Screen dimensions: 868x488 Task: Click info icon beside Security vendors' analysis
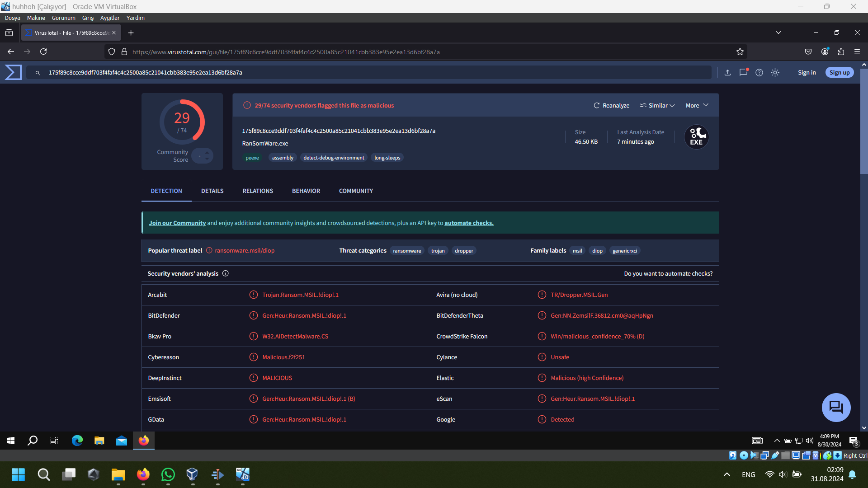tap(226, 273)
